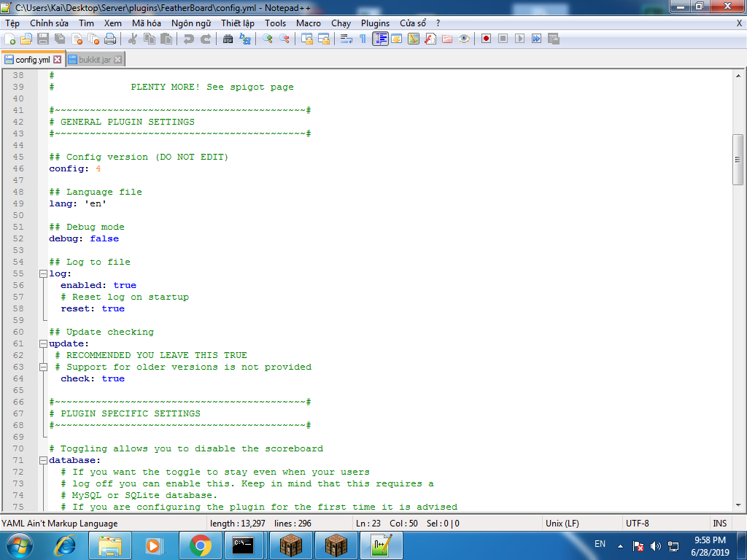The width and height of the screenshot is (747, 560).
Task: Open the Tìm menu
Action: [x=86, y=23]
